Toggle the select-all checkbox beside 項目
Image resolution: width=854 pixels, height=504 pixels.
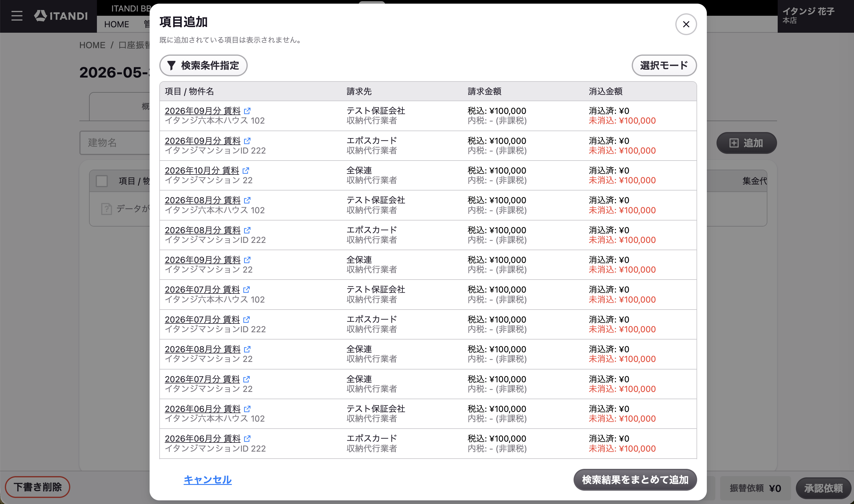coord(101,181)
